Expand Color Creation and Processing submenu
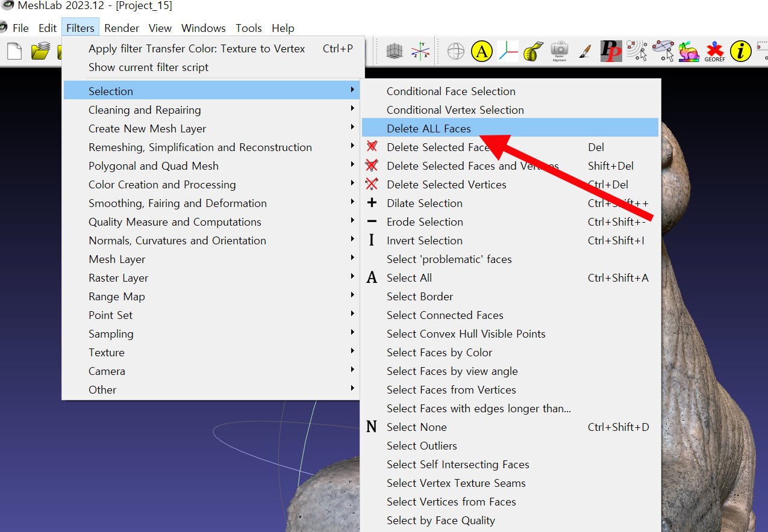768x532 pixels. [x=213, y=184]
